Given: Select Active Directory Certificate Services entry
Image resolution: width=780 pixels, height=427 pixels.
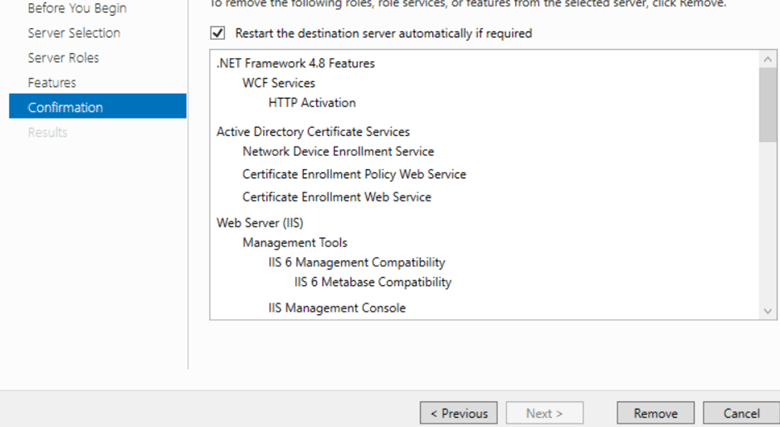Looking at the screenshot, I should click(x=313, y=132).
